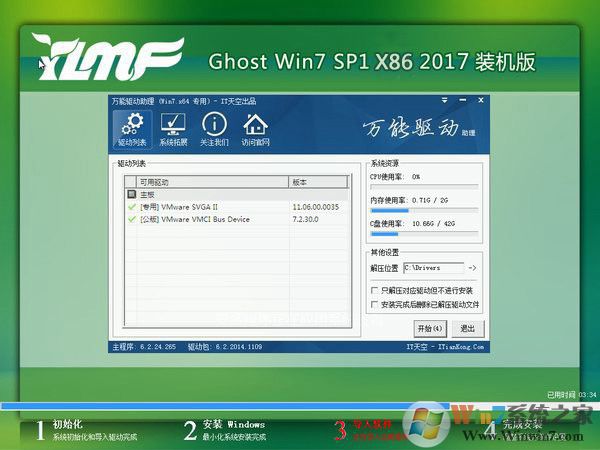Select the header checkbox column cell
The image size is (600, 450).
(x=130, y=182)
